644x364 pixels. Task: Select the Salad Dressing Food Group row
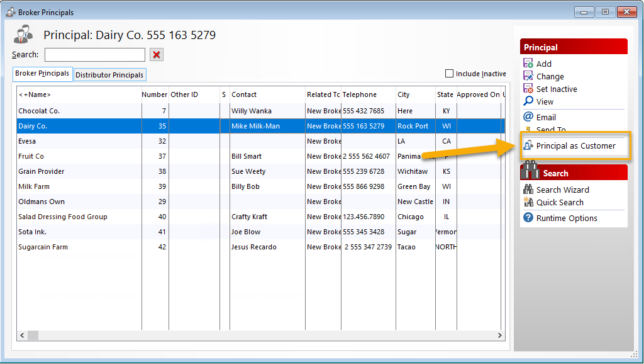tap(261, 217)
